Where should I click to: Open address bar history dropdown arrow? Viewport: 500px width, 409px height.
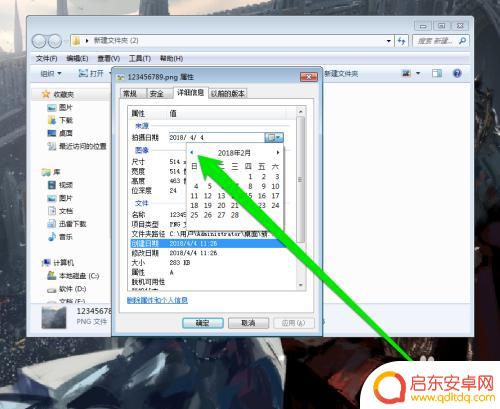389,41
